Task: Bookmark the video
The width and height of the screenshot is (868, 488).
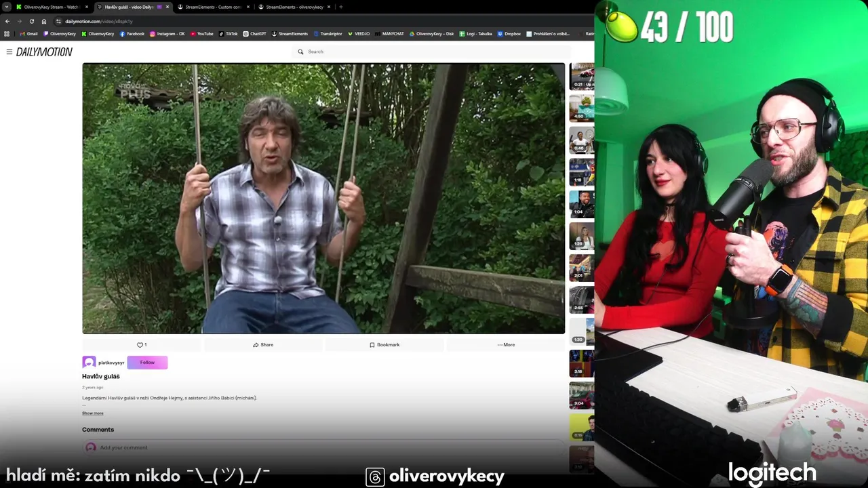Action: click(384, 345)
